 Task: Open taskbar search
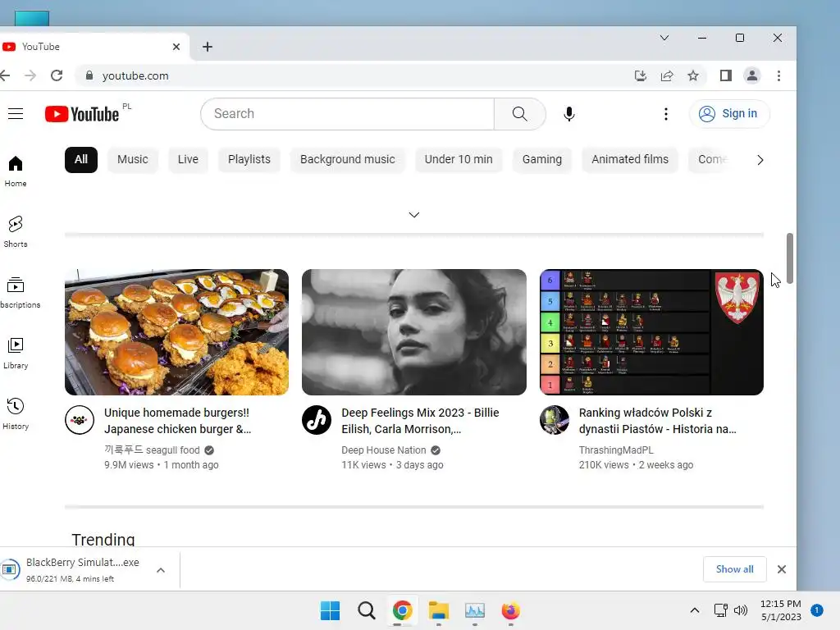[x=367, y=610]
